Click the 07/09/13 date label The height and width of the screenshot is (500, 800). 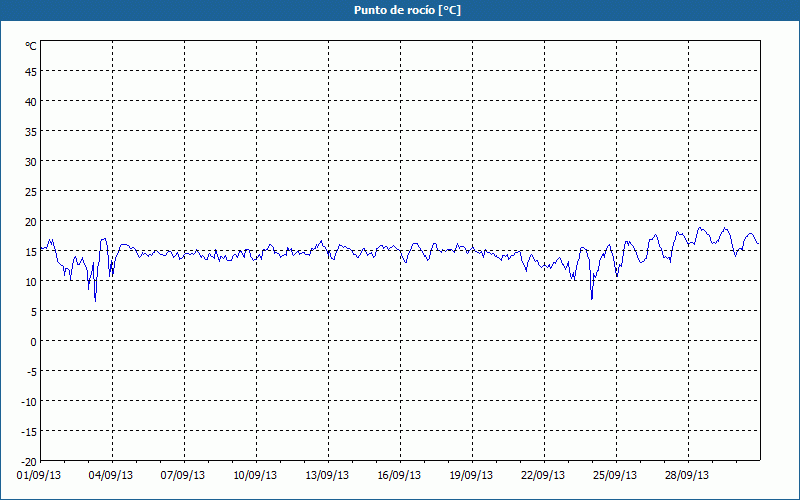click(x=183, y=476)
